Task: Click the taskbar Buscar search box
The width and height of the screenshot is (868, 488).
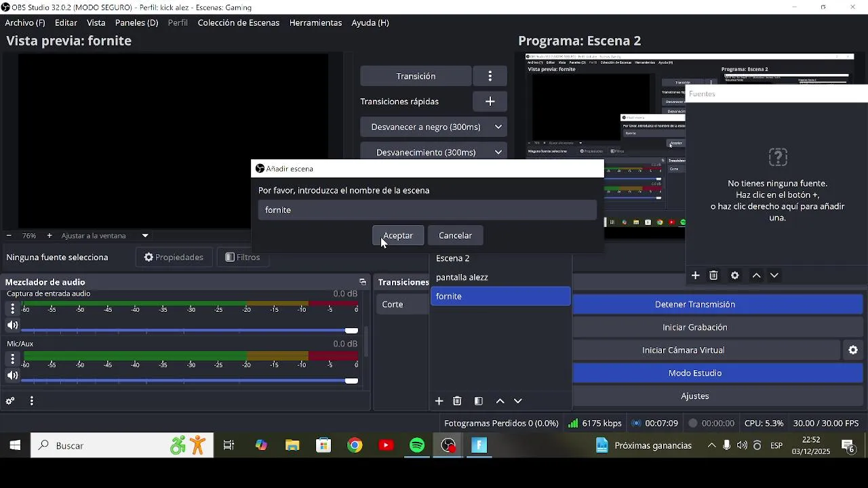Action: [x=122, y=445]
